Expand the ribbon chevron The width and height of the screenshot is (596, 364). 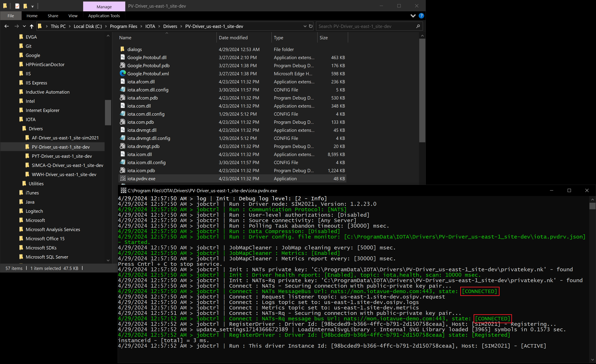[413, 16]
